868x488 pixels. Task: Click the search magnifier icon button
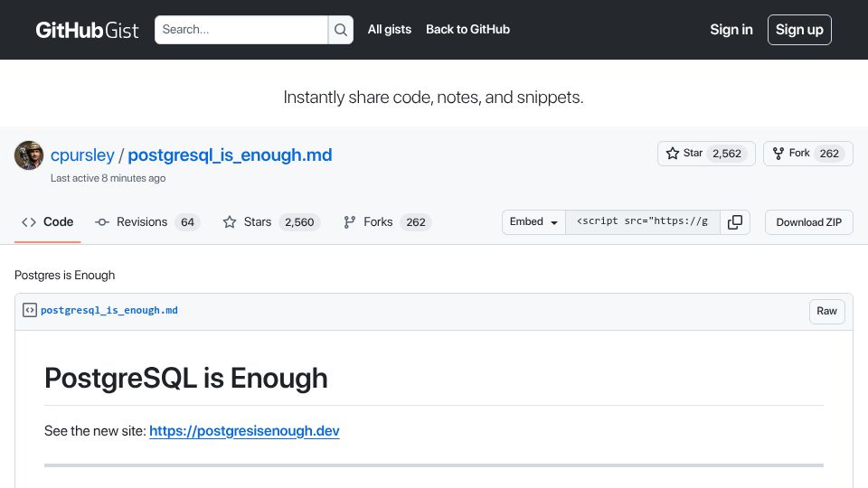[341, 30]
